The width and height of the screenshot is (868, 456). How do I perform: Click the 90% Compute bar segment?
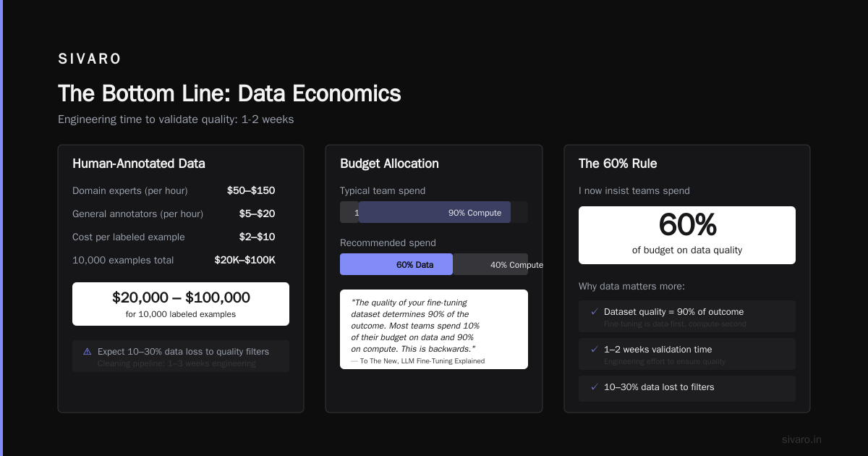[x=435, y=212]
